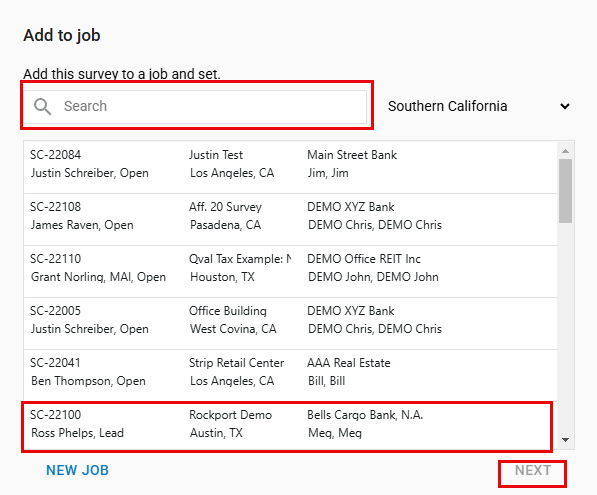Click the scrollbar down arrow

pos(565,440)
